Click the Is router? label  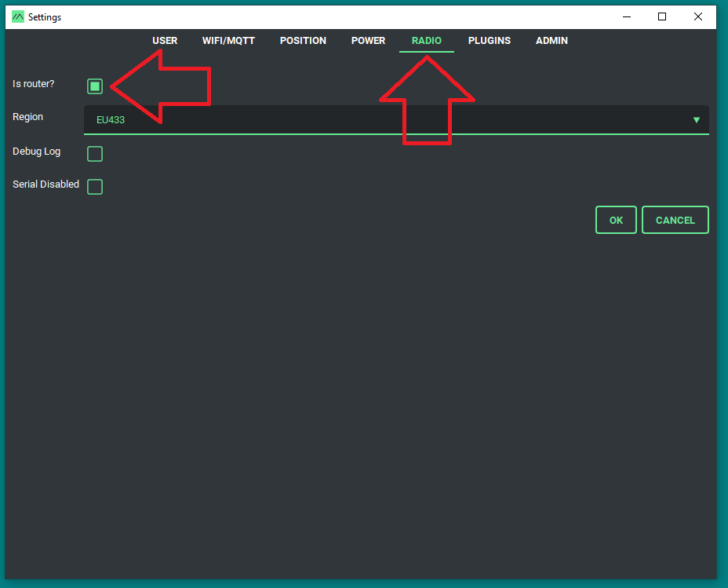(34, 84)
